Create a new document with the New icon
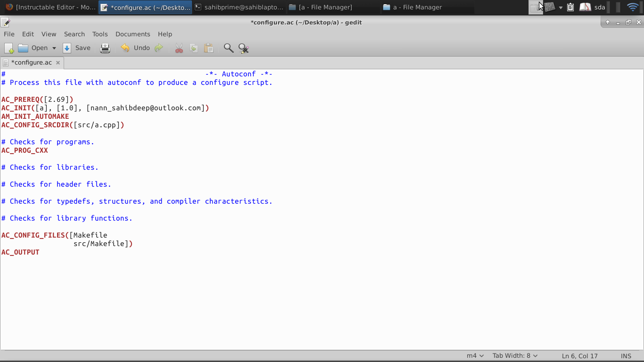The width and height of the screenshot is (644, 362). pyautogui.click(x=9, y=48)
